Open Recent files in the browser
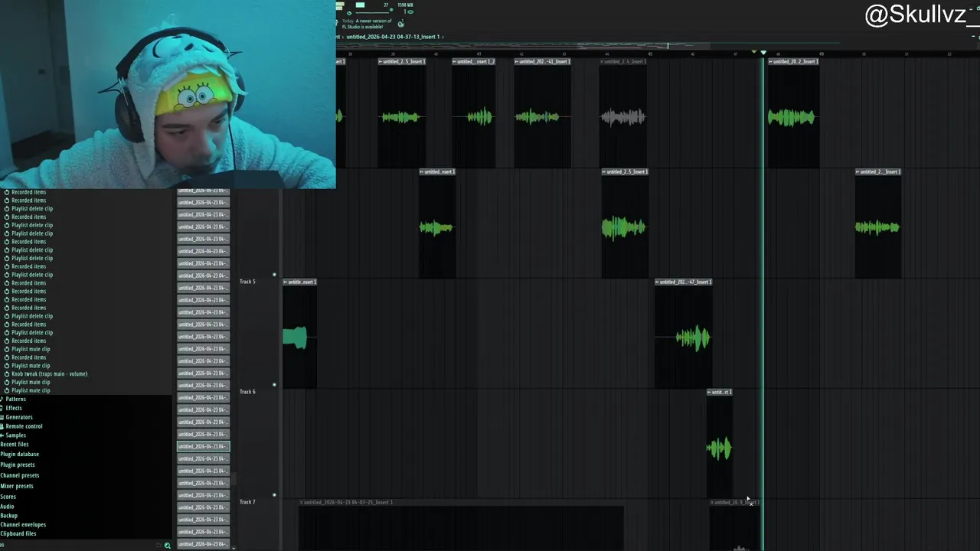Image resolution: width=980 pixels, height=551 pixels. point(15,445)
